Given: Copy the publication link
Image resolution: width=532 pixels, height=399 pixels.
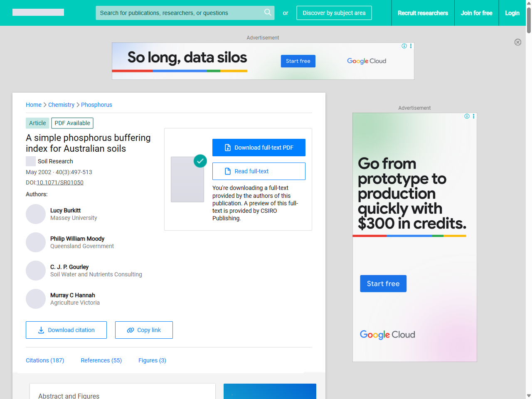Looking at the screenshot, I should (x=144, y=330).
